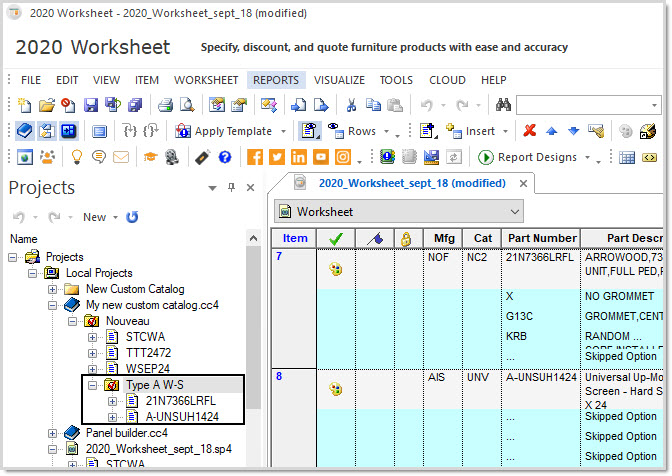
Task: Click the Instagram icon in the toolbar
Action: pyautogui.click(x=343, y=157)
